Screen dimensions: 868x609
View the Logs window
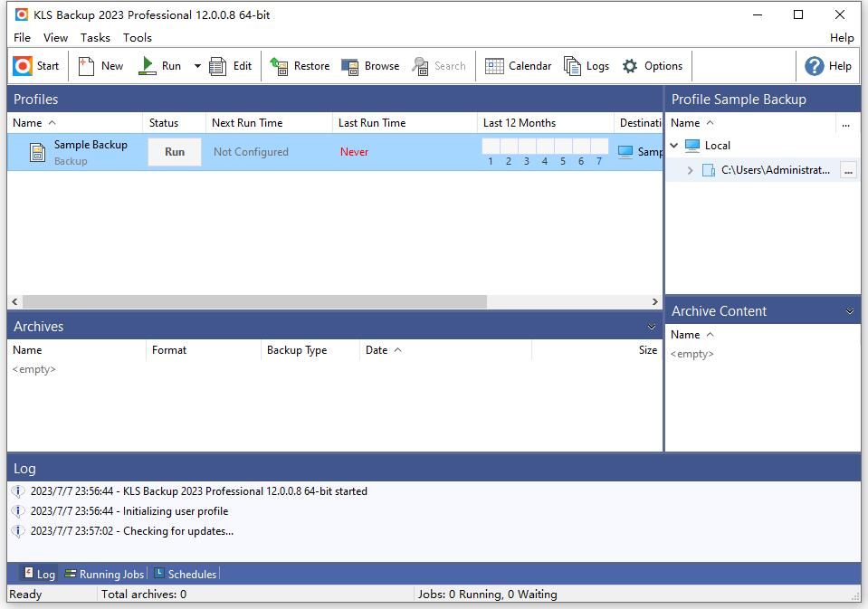pyautogui.click(x=587, y=65)
